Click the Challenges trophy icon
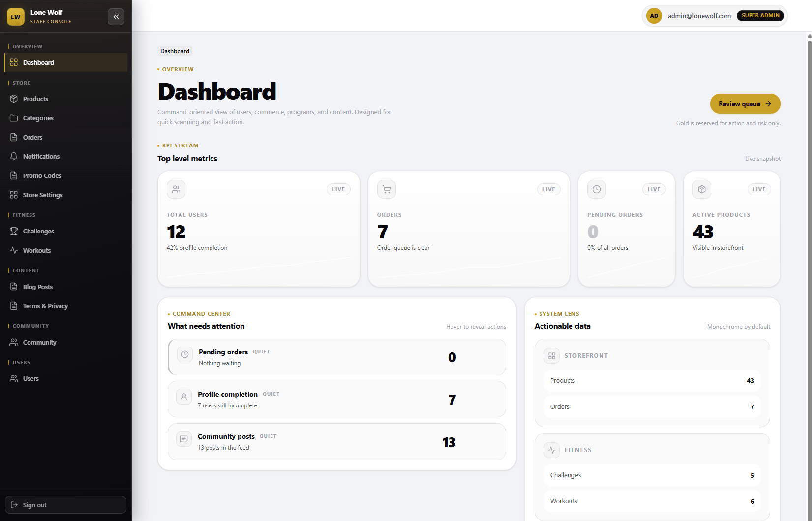Image resolution: width=812 pixels, height=521 pixels. pyautogui.click(x=14, y=231)
